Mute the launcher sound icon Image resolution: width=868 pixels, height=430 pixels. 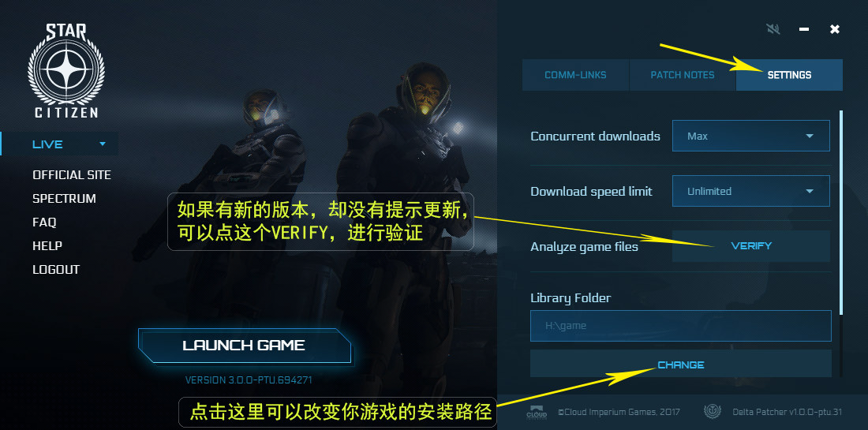(773, 28)
